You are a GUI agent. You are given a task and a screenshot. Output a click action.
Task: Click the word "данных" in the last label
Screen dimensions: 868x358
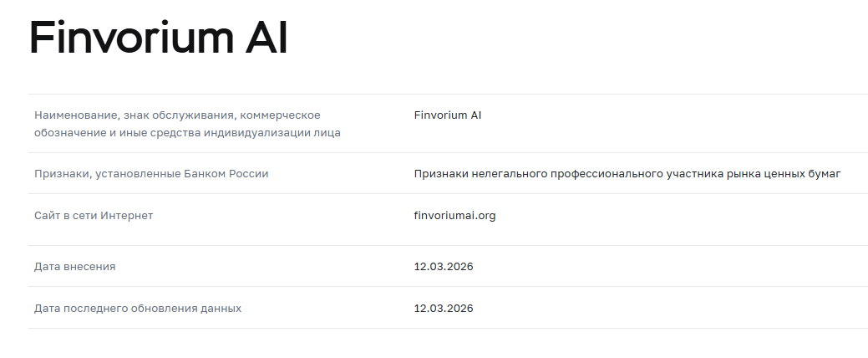(221, 308)
